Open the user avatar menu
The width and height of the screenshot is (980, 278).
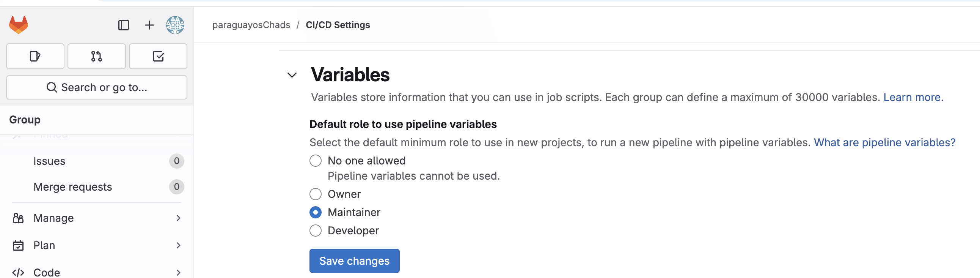point(175,25)
